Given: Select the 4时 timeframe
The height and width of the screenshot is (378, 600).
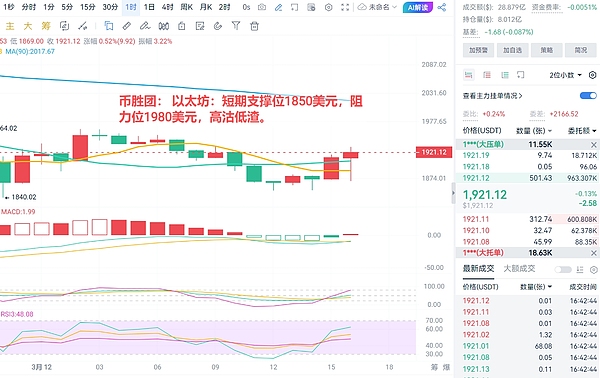Looking at the screenshot, I should tap(167, 7).
